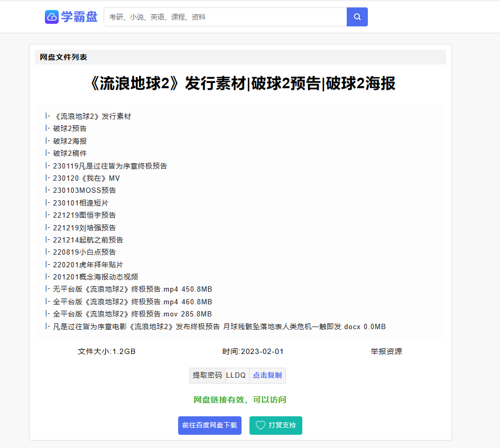Click the search input field at top
This screenshot has width=500, height=448.
(222, 16)
